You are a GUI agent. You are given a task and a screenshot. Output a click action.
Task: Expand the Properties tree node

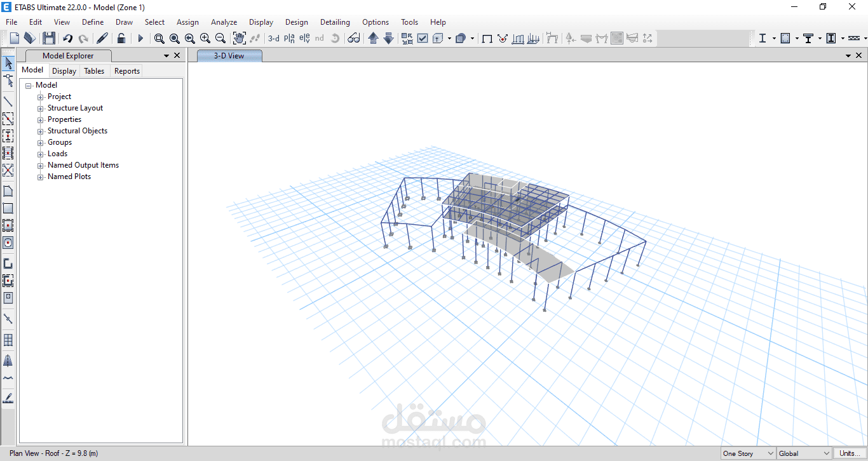click(x=41, y=120)
